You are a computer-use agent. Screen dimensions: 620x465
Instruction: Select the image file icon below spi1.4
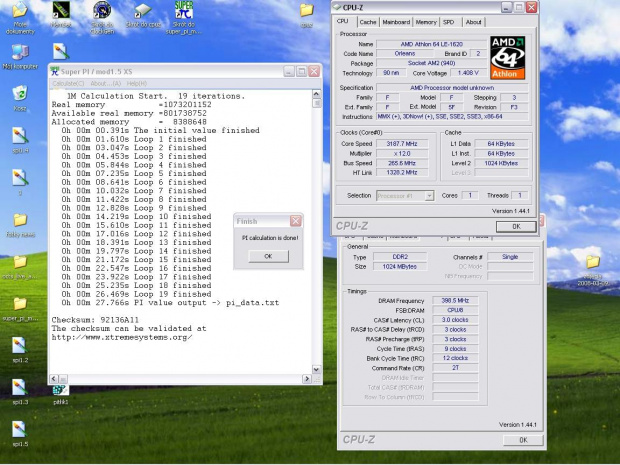(20, 178)
